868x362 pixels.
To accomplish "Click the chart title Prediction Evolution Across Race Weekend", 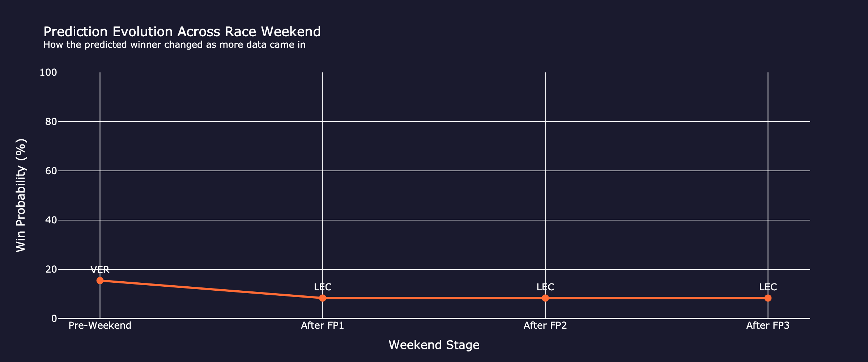I will click(x=182, y=32).
